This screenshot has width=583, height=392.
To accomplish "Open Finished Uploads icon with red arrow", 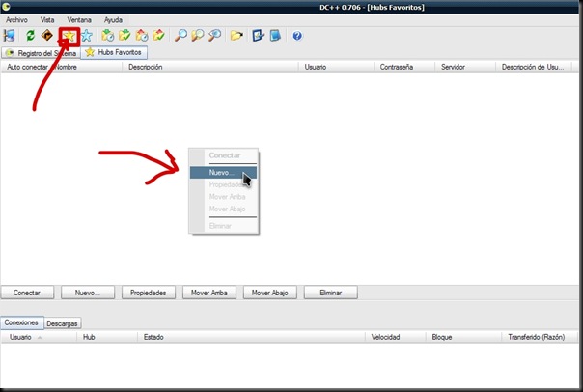I will 158,36.
